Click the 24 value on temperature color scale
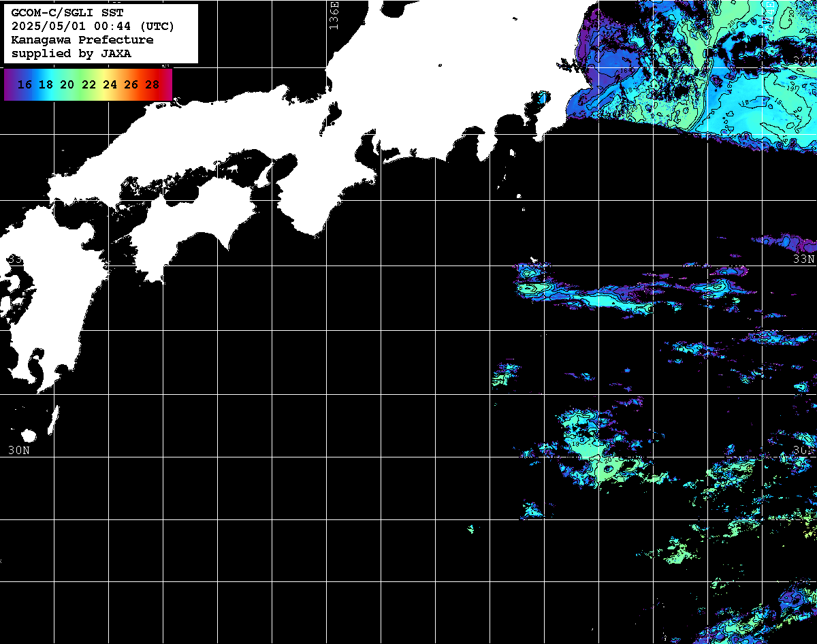Screen dimensions: 817x644 [x=110, y=84]
